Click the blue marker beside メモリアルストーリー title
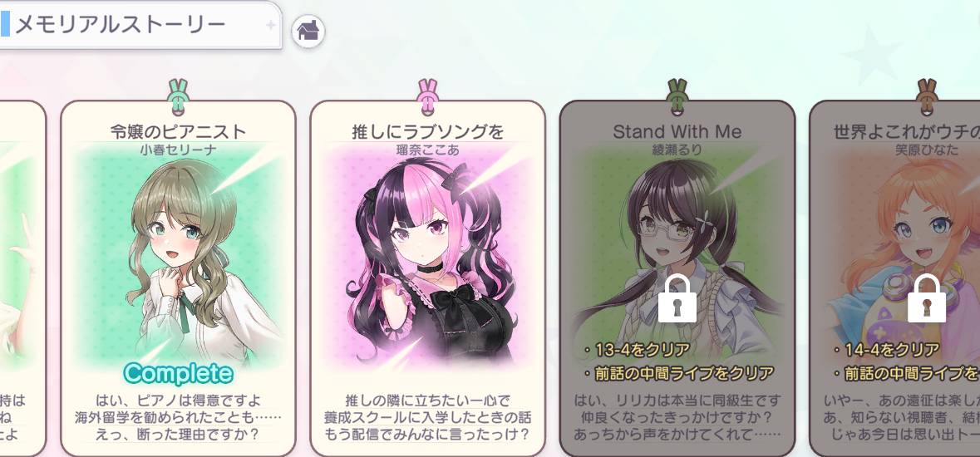980x457 pixels. [5, 24]
